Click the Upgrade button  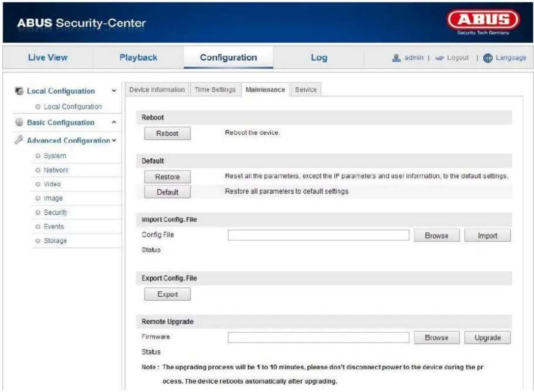pyautogui.click(x=488, y=337)
